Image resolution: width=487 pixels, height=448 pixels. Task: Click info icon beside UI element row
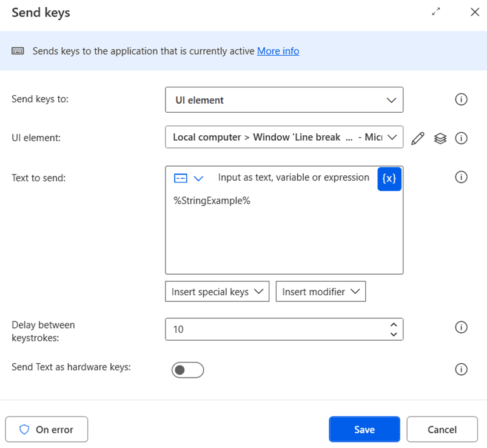[461, 138]
